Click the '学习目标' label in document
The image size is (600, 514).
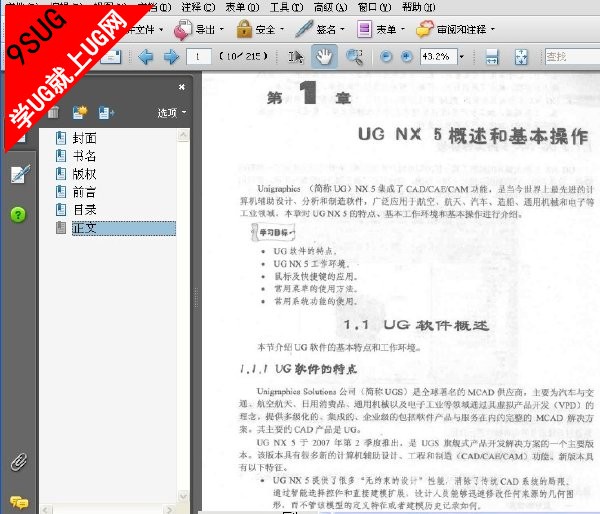274,232
